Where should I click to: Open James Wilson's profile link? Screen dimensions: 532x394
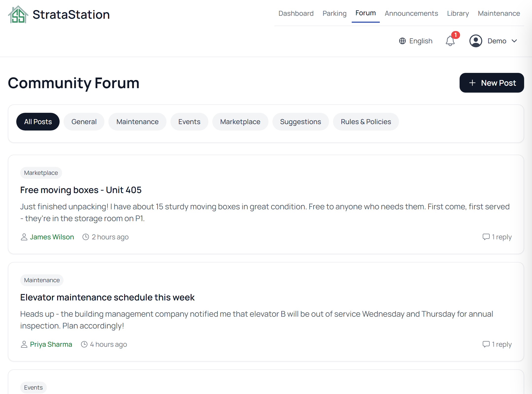(52, 237)
